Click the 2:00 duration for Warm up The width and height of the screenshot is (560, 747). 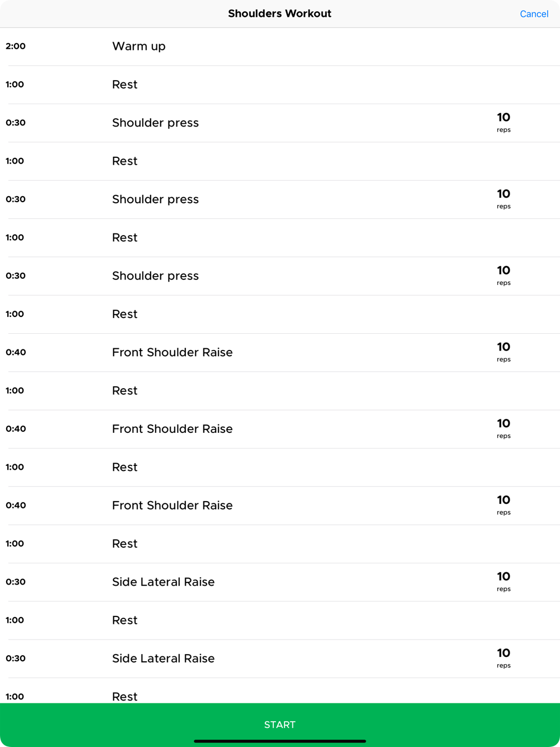coord(16,46)
